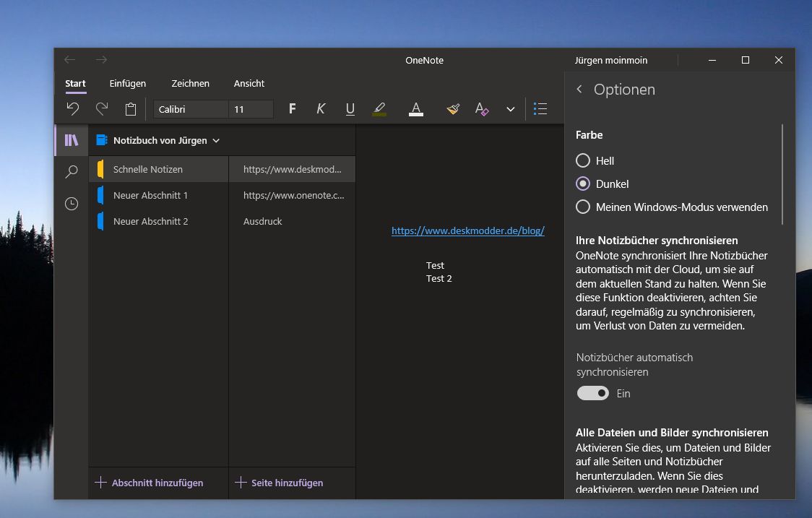This screenshot has width=812, height=518.
Task: Activate the format painter brush
Action: click(x=453, y=109)
